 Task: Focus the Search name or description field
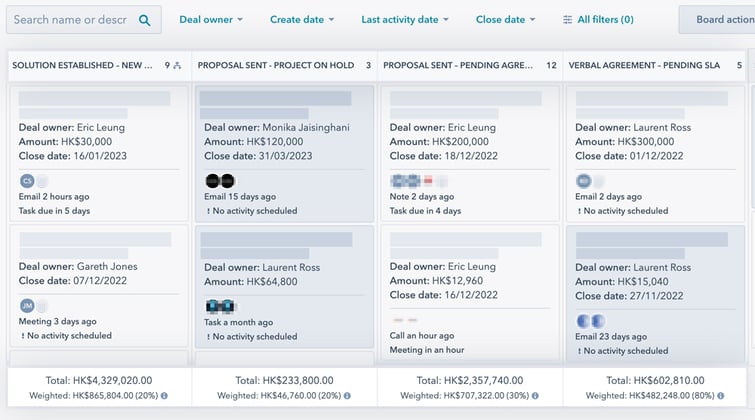70,20
